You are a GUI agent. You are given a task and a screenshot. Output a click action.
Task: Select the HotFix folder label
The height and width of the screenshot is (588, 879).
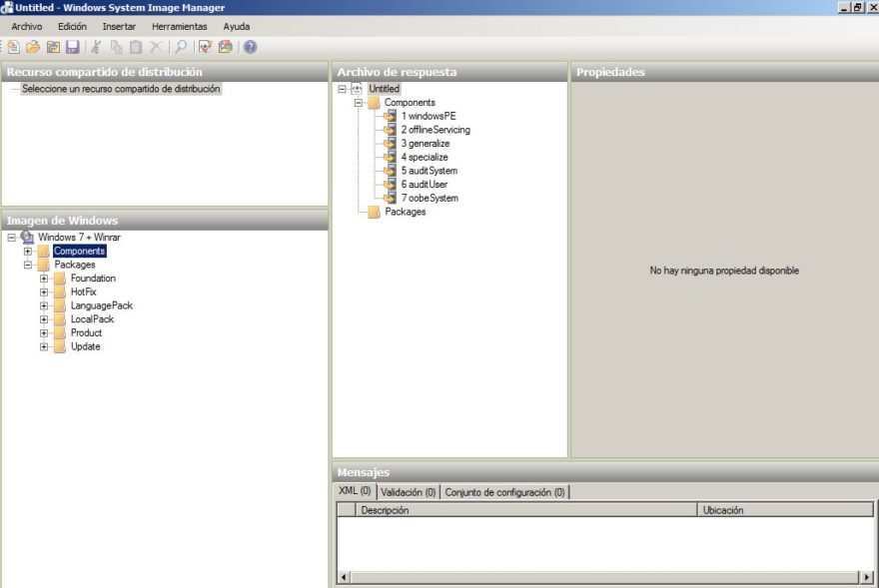point(84,293)
